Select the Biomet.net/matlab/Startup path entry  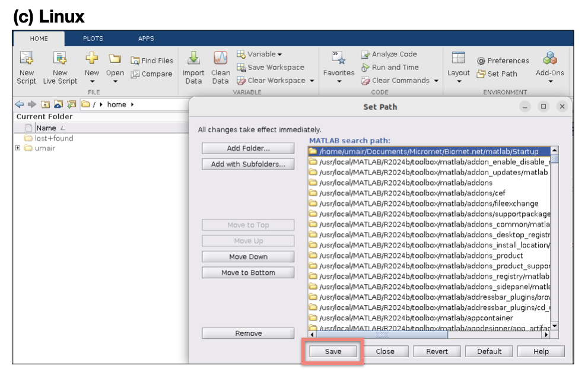pyautogui.click(x=429, y=151)
